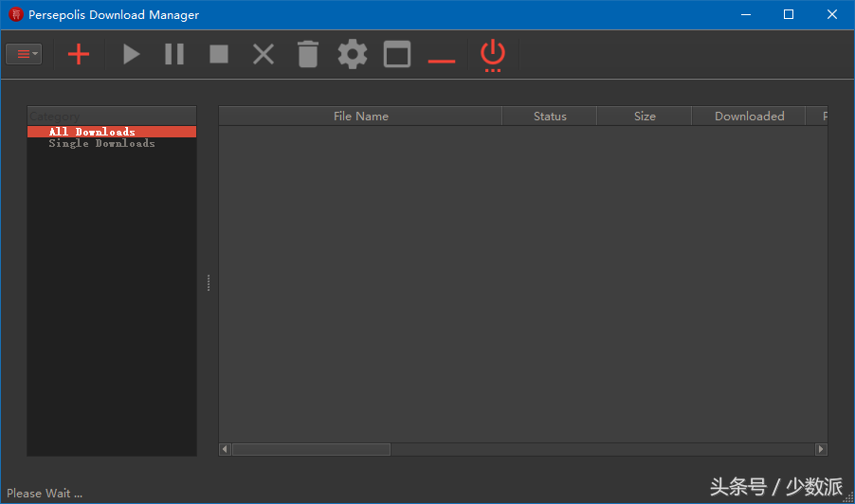Select Single Downloads category
Viewport: 855px width, 504px height.
point(112,143)
